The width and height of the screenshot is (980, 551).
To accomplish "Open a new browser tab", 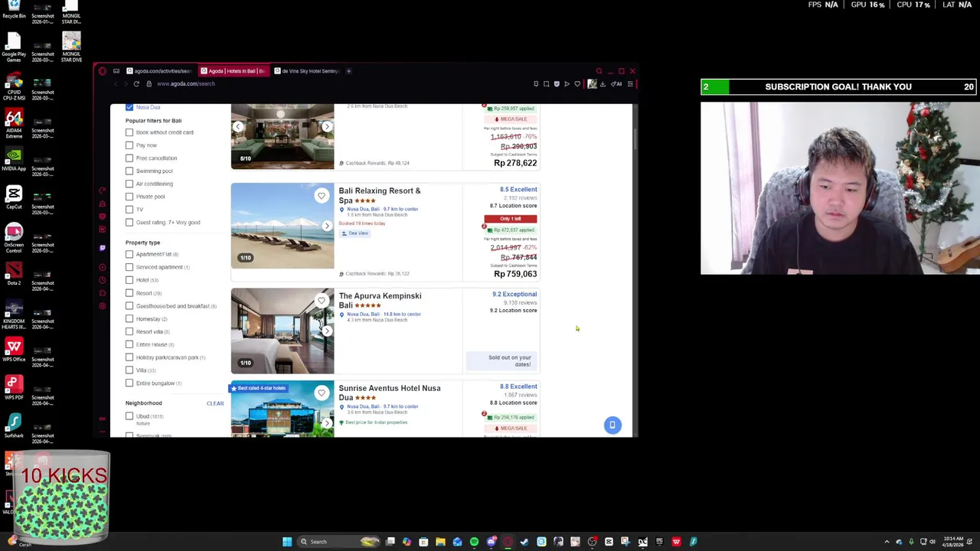I will pos(348,71).
